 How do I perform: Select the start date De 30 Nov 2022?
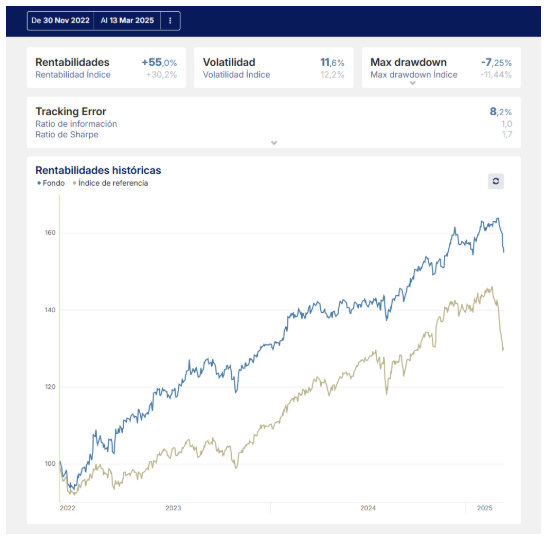pos(60,21)
